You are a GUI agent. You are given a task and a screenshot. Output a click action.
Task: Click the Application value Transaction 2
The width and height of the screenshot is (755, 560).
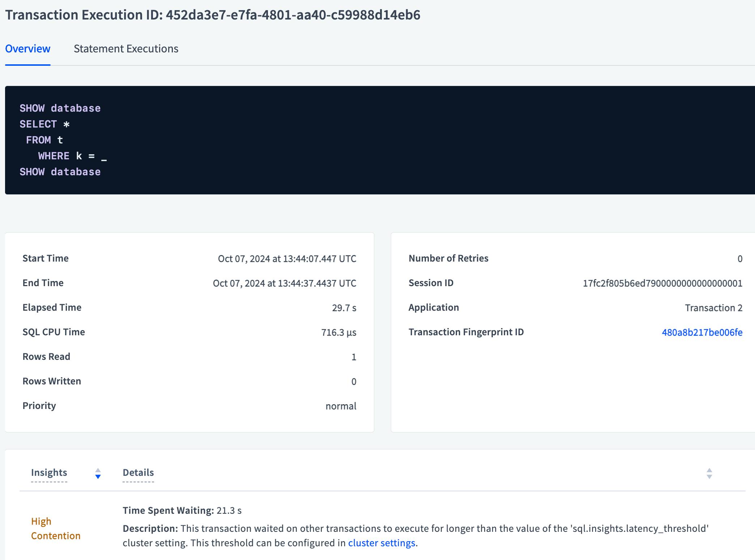[x=713, y=308]
